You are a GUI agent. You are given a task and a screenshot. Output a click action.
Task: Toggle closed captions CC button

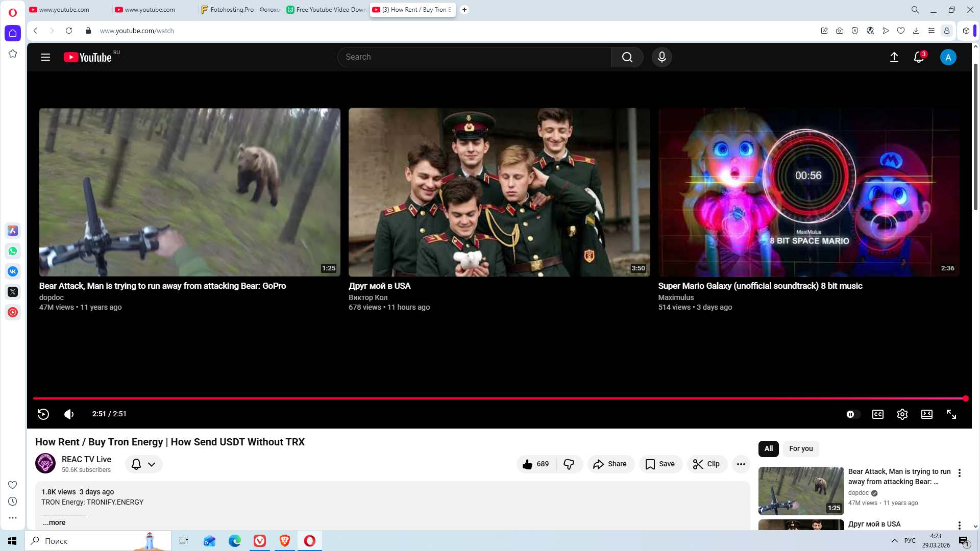point(877,414)
